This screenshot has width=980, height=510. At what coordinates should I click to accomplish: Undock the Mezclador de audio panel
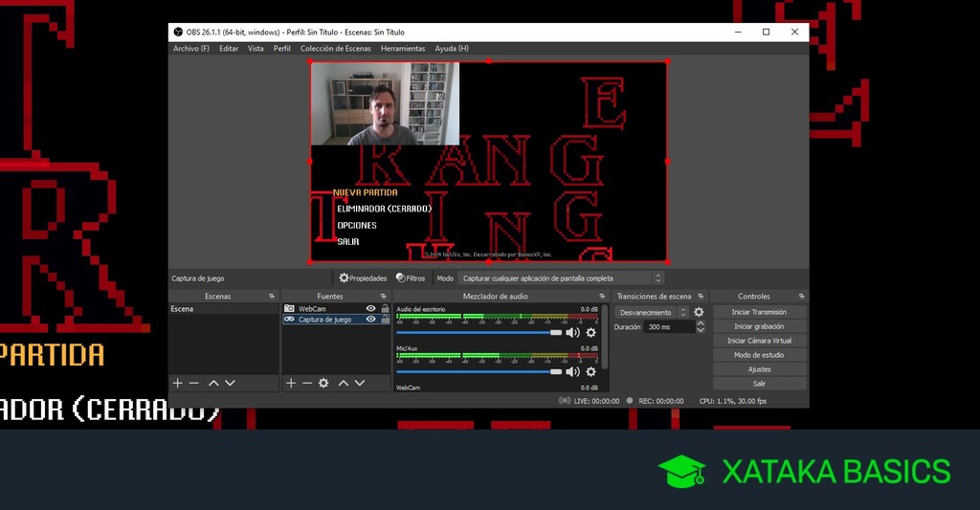[x=602, y=297]
